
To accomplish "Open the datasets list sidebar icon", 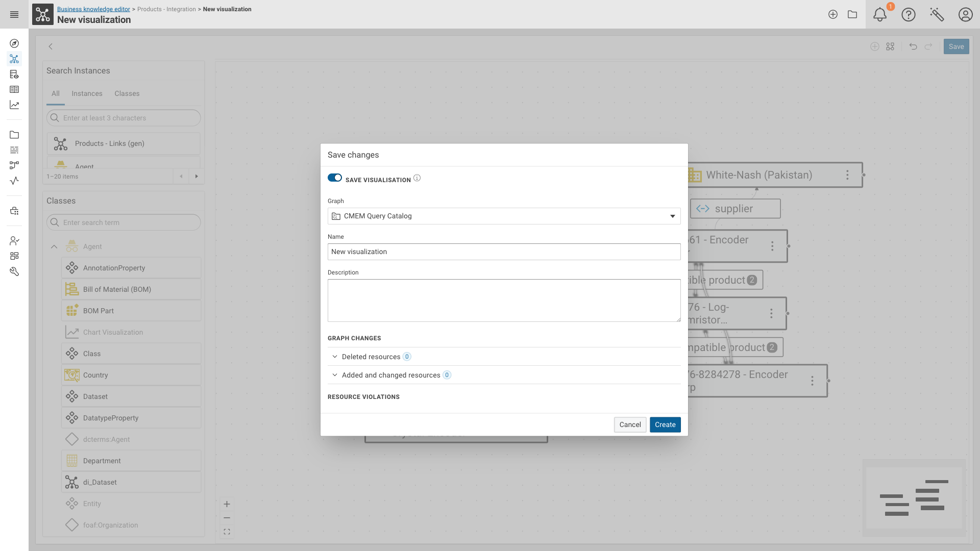I will 14,150.
